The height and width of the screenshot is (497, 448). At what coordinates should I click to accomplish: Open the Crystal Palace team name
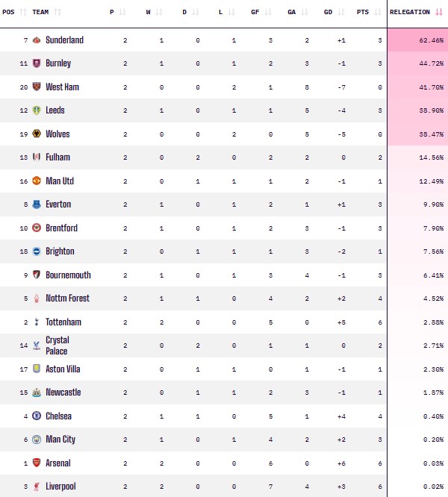point(57,346)
